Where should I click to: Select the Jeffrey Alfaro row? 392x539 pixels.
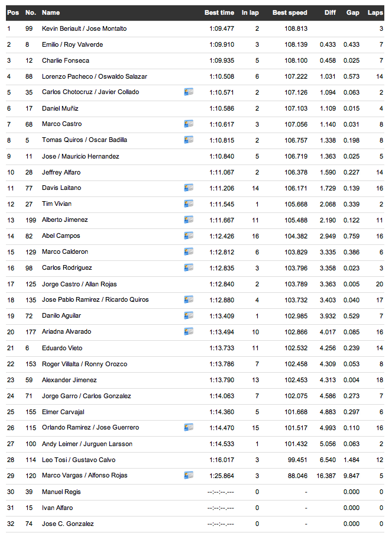point(61,172)
